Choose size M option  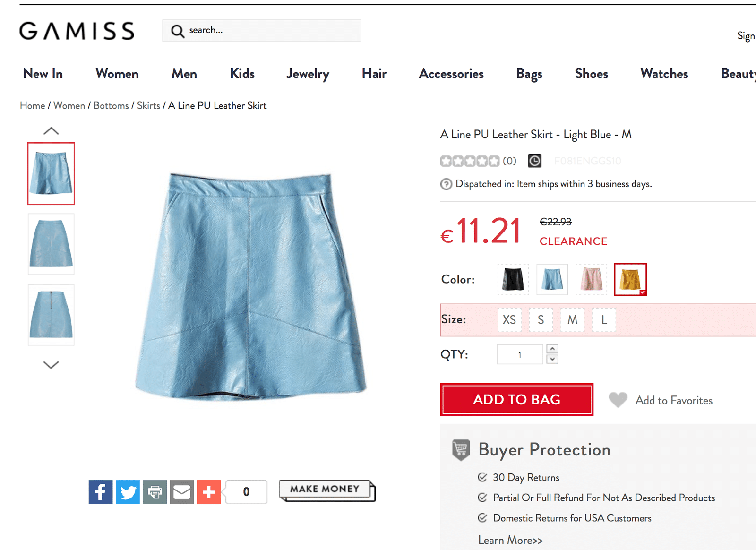pyautogui.click(x=573, y=320)
